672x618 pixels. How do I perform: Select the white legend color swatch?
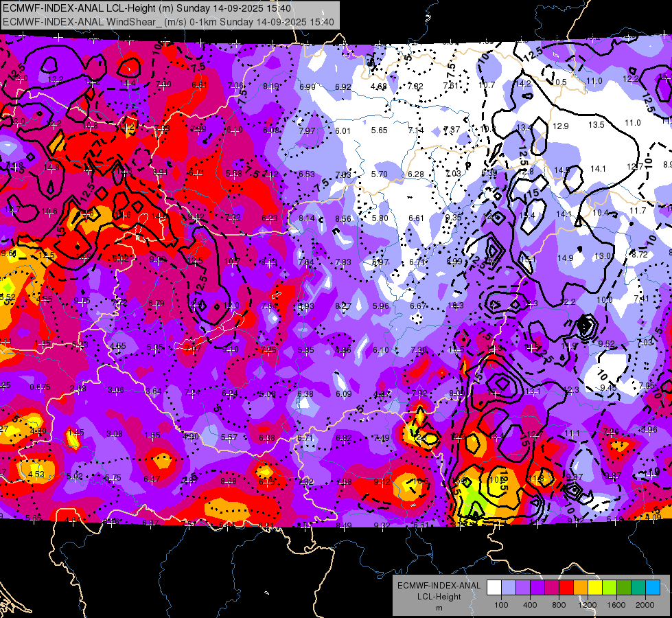494,588
